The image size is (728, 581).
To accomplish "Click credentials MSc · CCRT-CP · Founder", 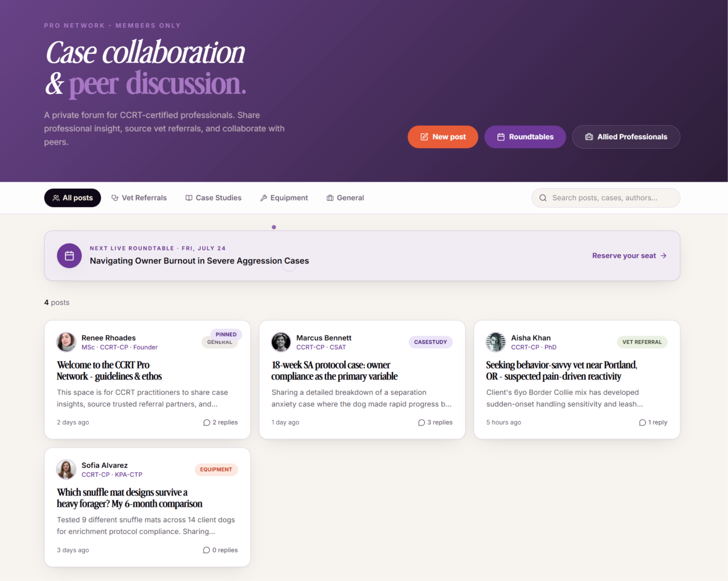I will point(119,347).
